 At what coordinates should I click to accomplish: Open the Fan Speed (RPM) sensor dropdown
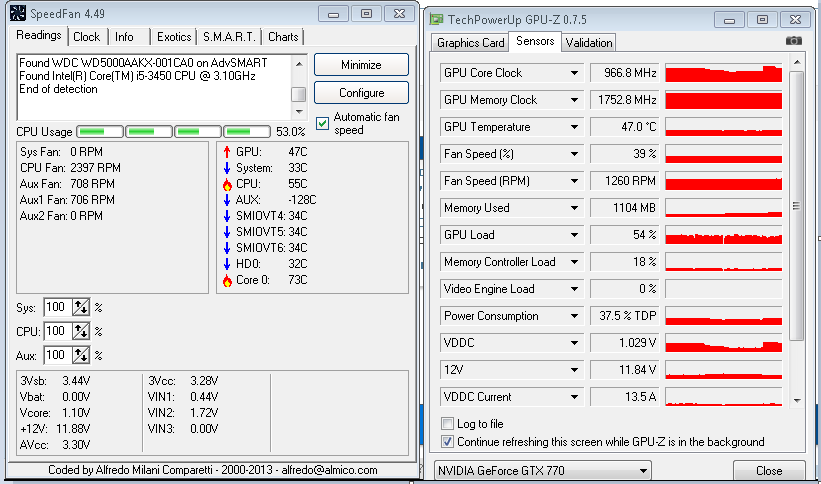coord(574,181)
